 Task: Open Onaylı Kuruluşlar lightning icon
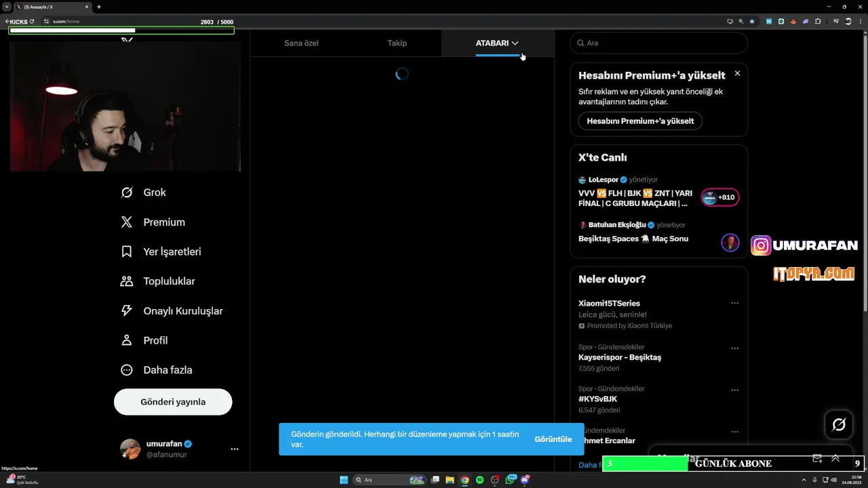127,310
